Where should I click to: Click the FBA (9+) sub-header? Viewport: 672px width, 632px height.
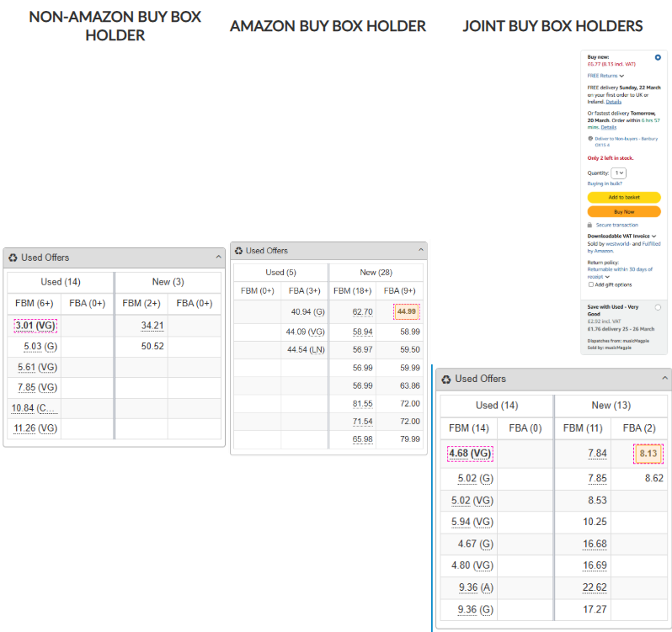click(399, 290)
